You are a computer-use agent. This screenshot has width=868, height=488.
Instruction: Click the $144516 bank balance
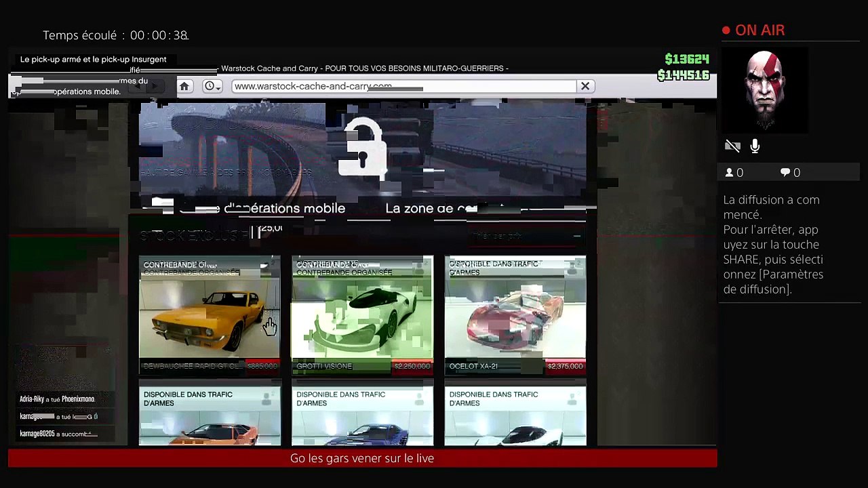(683, 75)
